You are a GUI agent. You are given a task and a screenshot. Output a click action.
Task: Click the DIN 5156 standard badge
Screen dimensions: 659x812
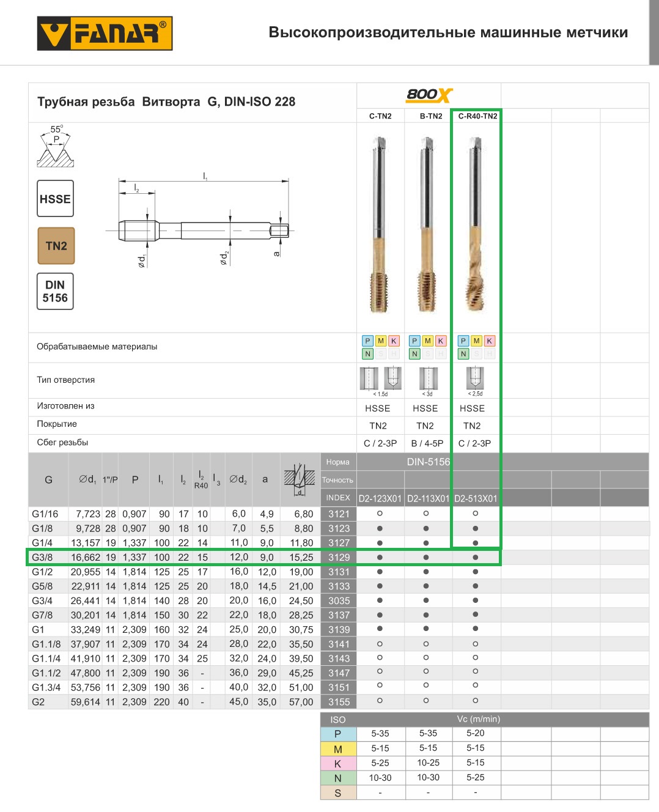[x=55, y=291]
